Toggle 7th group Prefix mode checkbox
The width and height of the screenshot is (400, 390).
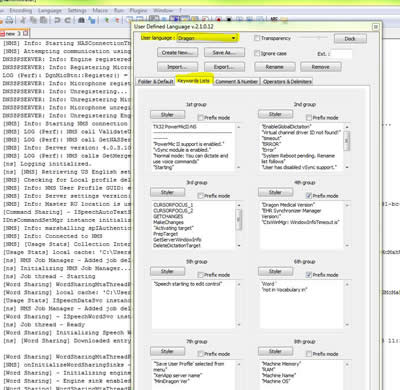(200, 354)
